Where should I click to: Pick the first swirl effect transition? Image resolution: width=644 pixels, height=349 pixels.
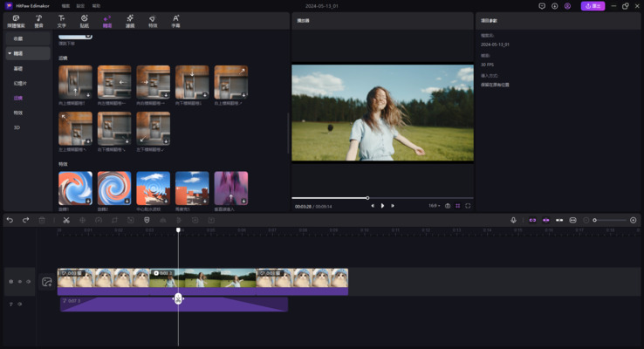tap(75, 188)
